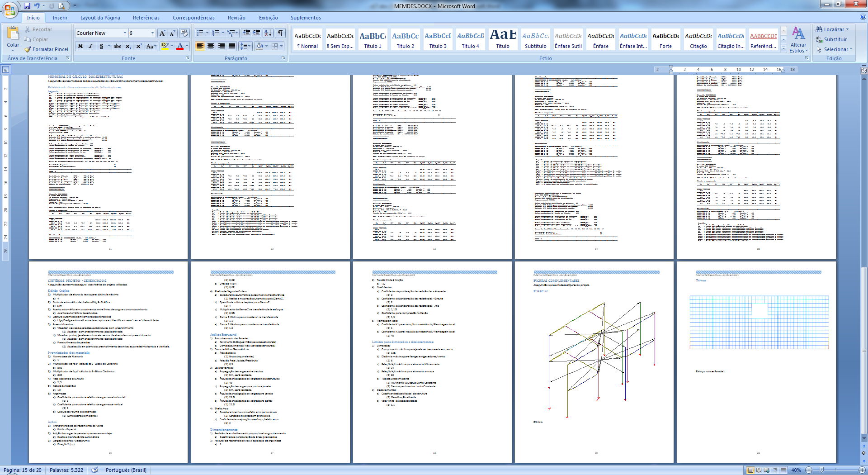Toggle left paragraph alignment
Image resolution: width=868 pixels, height=475 pixels.
click(x=200, y=46)
